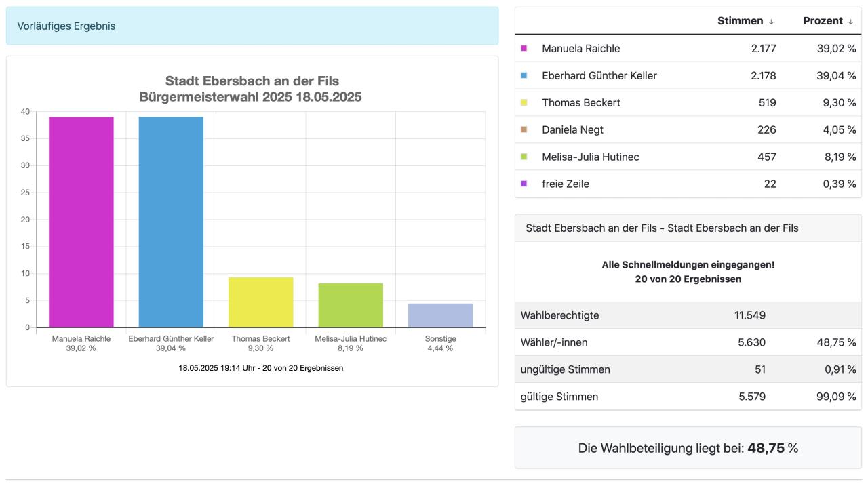Select Thomas Beckert's yellow chart bar

pyautogui.click(x=261, y=302)
